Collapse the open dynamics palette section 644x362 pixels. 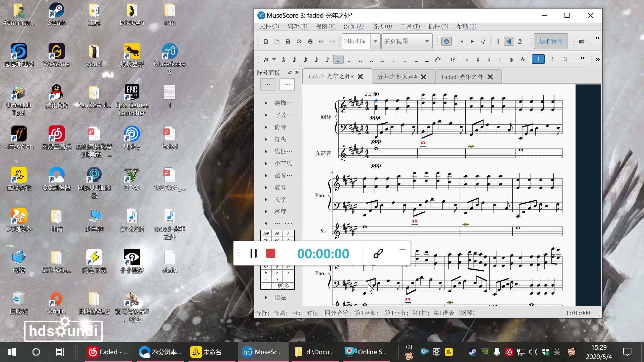pos(266,224)
